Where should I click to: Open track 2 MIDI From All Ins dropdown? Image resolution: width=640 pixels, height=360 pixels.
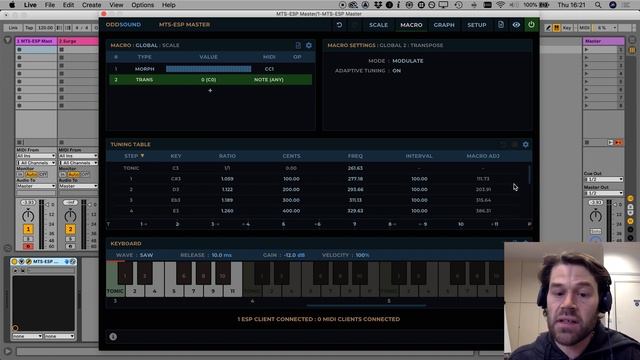(x=78, y=156)
